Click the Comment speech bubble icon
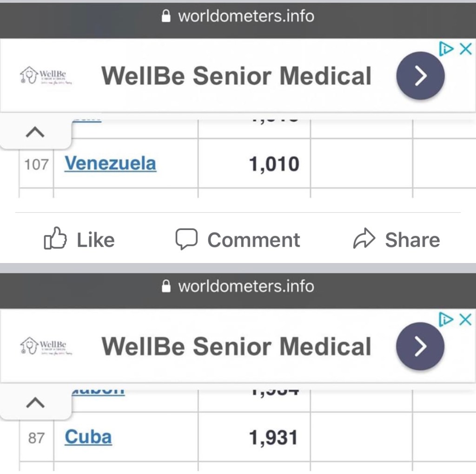Screen dimensions: 476x474 [186, 239]
